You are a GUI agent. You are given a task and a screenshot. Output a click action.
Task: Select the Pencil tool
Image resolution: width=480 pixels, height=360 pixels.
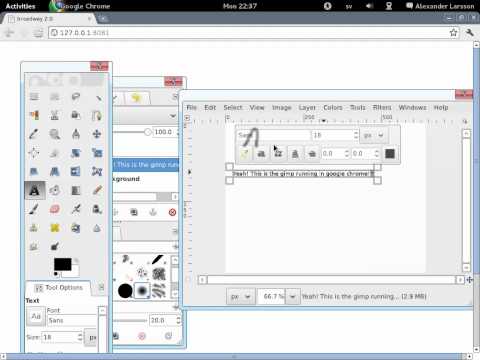(97, 190)
